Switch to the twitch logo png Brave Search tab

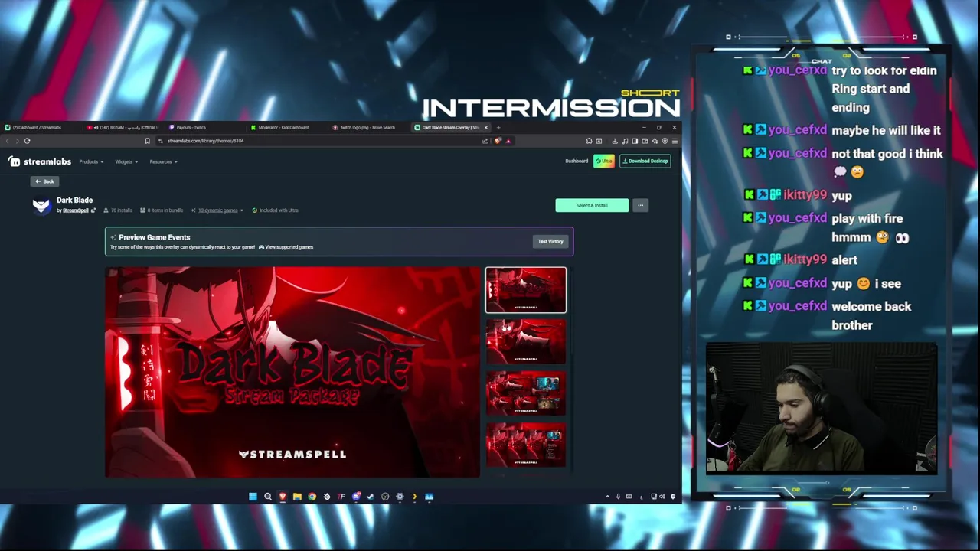coord(366,128)
